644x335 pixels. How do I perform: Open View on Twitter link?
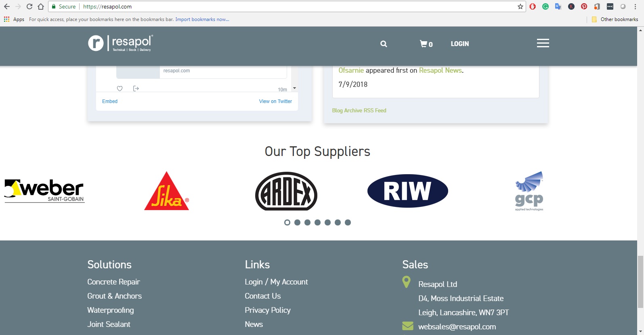pyautogui.click(x=275, y=101)
